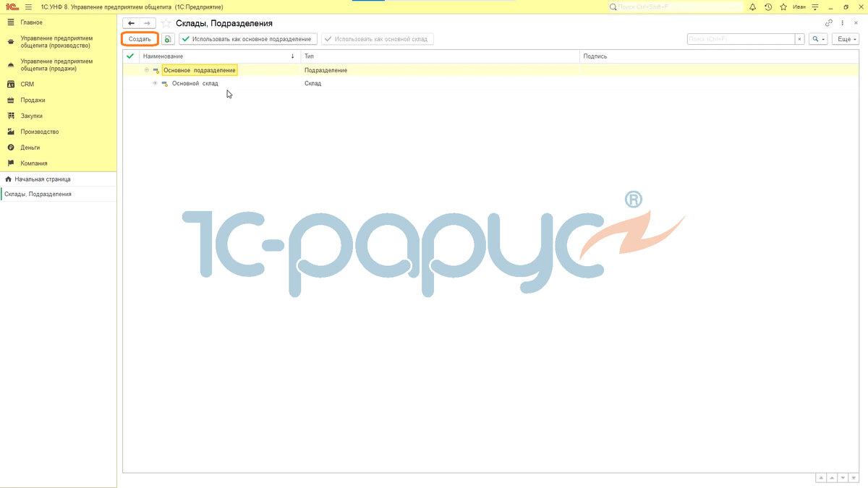Click the Подпись column header
Viewport: 868px width, 488px height.
coord(720,56)
